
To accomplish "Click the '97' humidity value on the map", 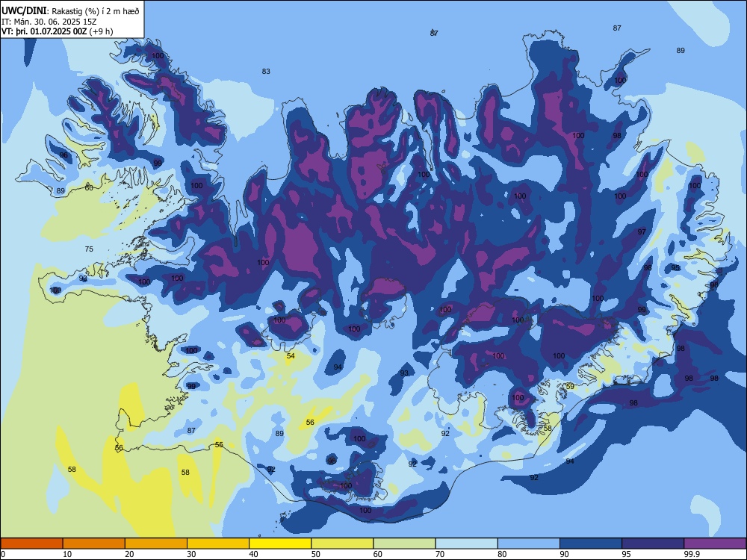I will (x=642, y=232).
